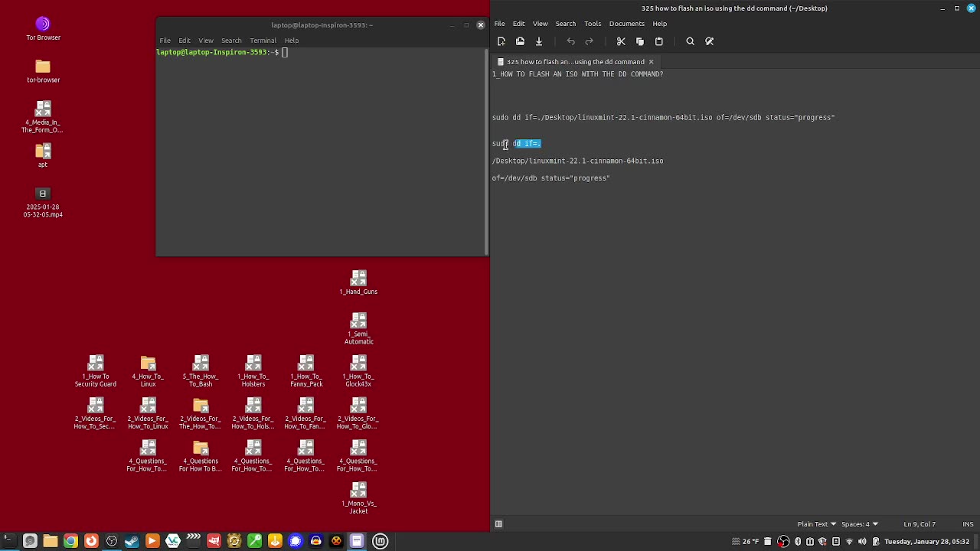Save the document via download-arrow icon
Screen dimensions: 980x551
[539, 41]
